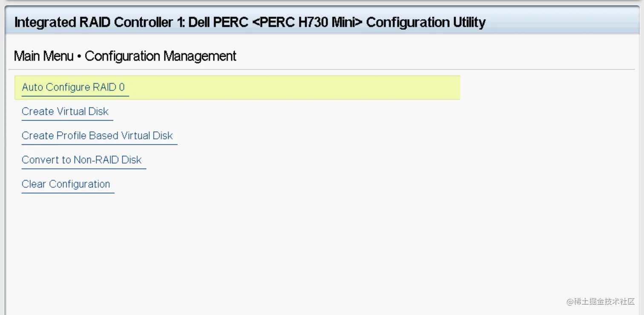Click "Configuration Utility" in the header title

point(425,22)
